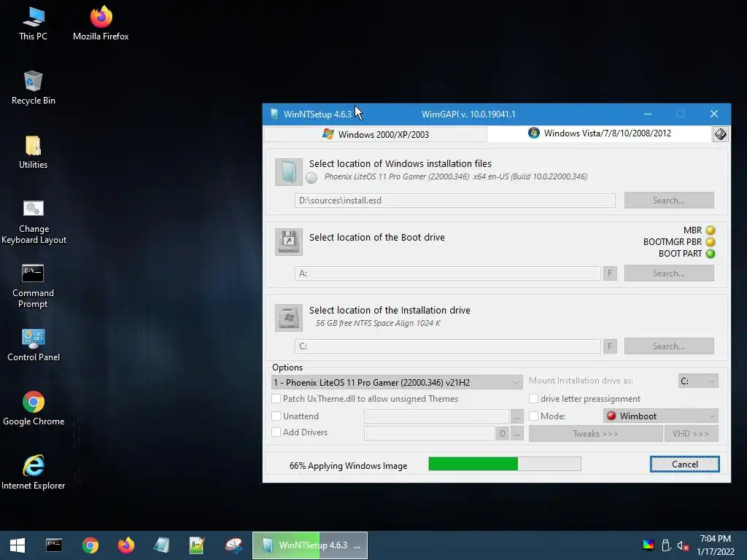This screenshot has width=747, height=560.
Task: Click the volume muted tray icon
Action: (683, 545)
